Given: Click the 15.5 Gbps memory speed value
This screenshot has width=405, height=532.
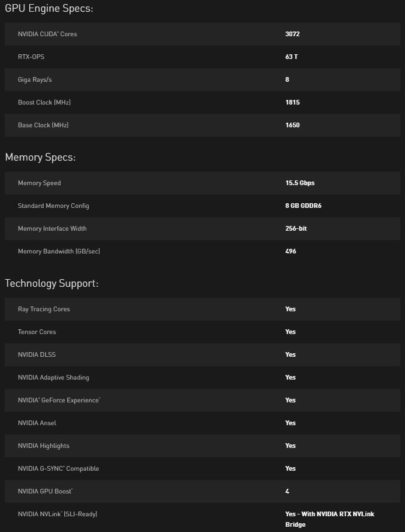Looking at the screenshot, I should tap(300, 183).
